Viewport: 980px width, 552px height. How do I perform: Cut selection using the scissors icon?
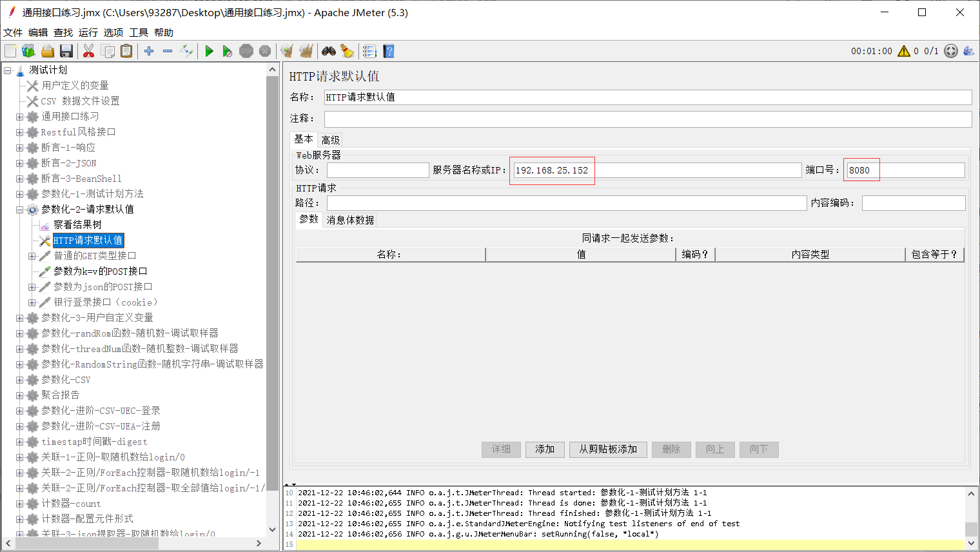tap(89, 51)
